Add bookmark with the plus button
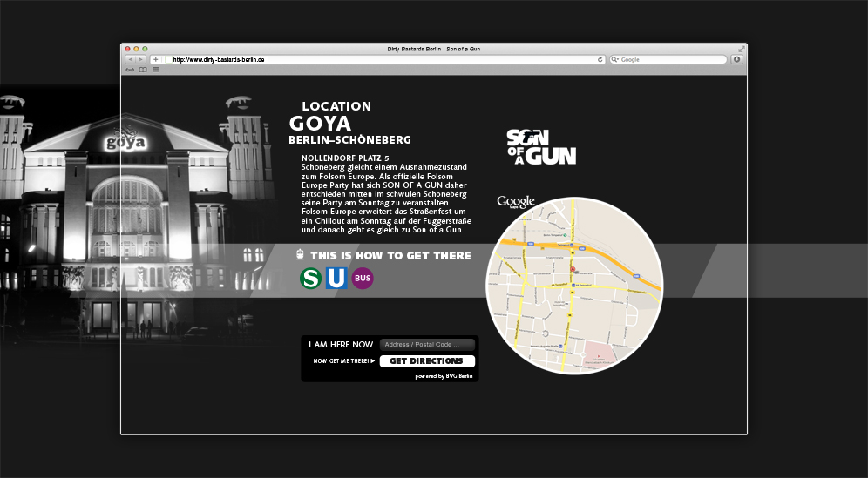Image resolution: width=868 pixels, height=478 pixels. [155, 59]
